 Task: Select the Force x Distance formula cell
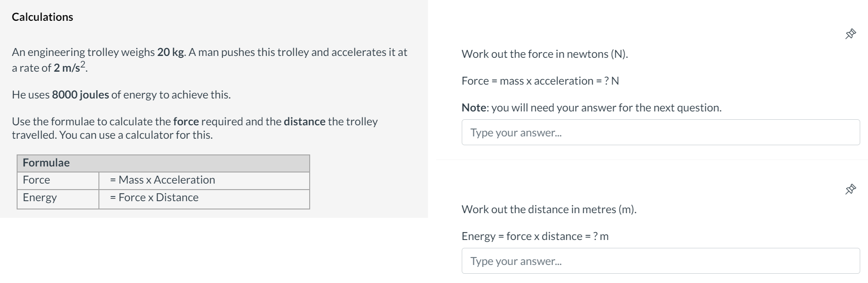click(154, 197)
